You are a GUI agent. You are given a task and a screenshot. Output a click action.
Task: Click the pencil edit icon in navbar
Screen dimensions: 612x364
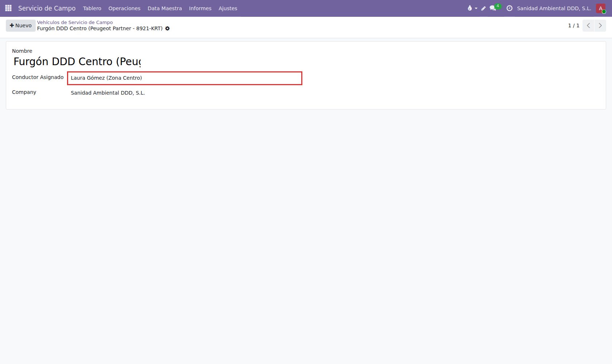(x=483, y=8)
